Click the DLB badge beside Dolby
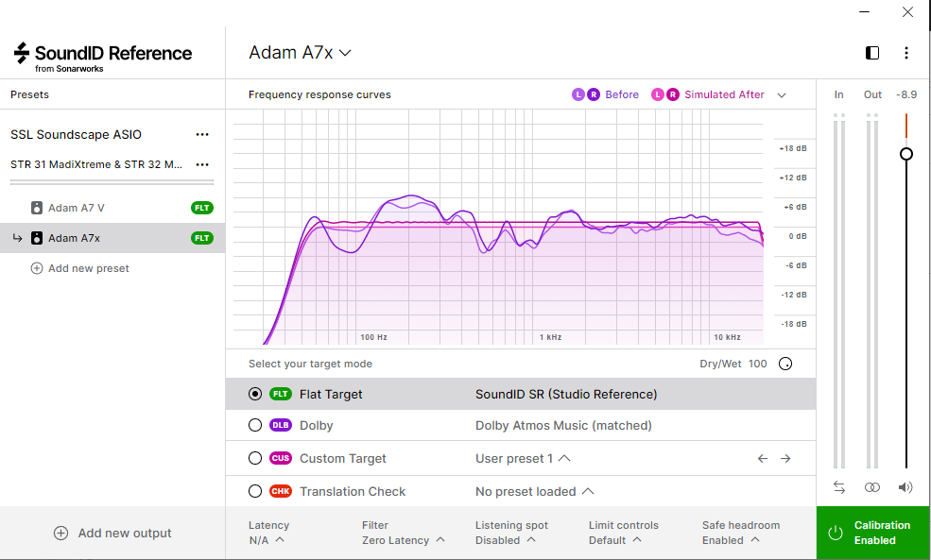The image size is (931, 560). pyautogui.click(x=279, y=425)
